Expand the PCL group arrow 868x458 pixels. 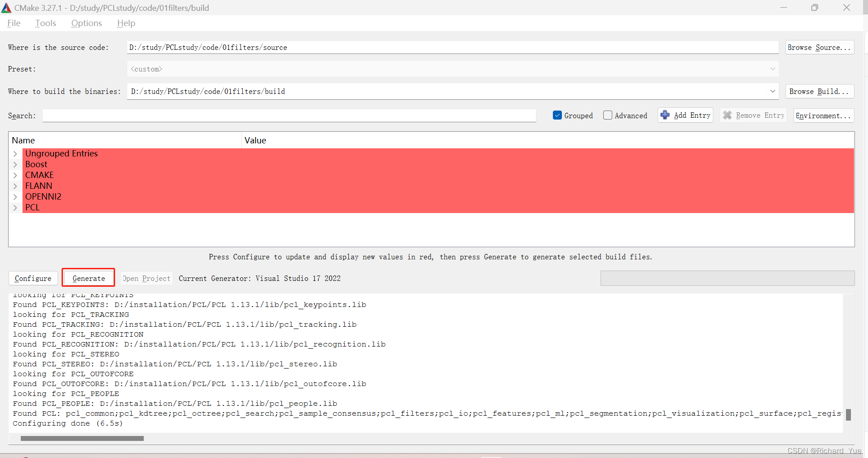click(15, 208)
